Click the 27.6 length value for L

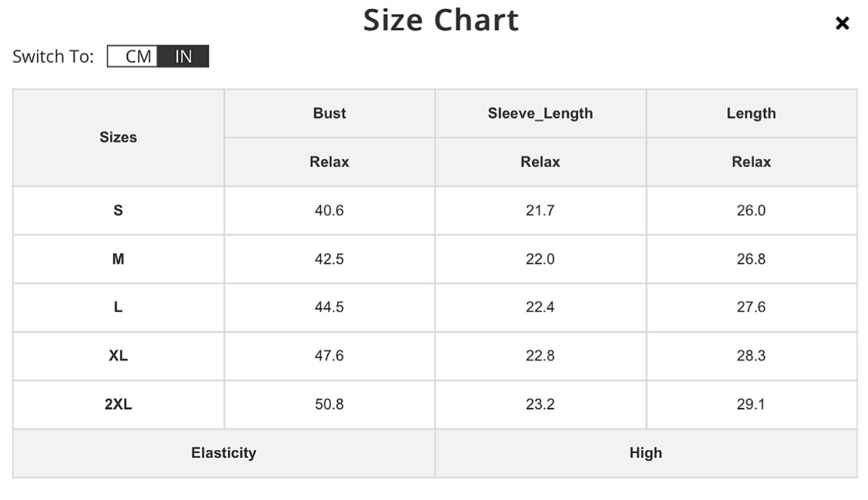point(751,307)
